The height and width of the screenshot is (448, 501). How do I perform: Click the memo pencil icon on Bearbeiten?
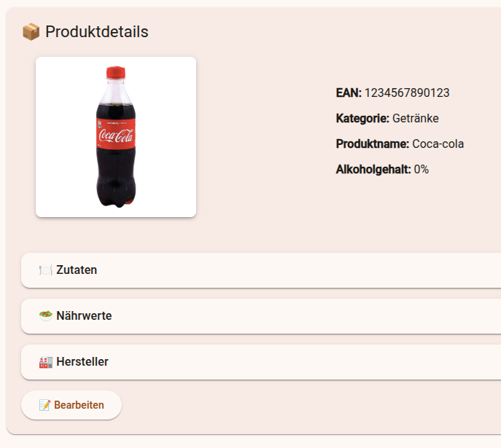tap(44, 405)
